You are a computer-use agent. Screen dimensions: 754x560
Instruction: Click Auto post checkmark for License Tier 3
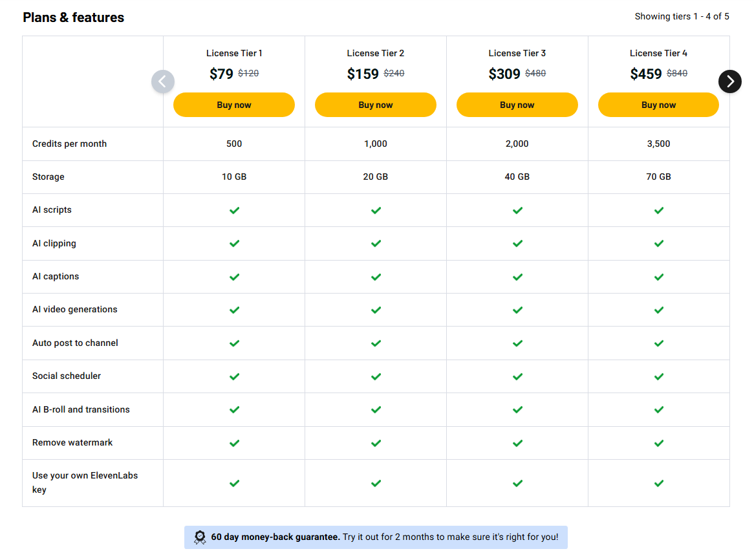point(517,343)
